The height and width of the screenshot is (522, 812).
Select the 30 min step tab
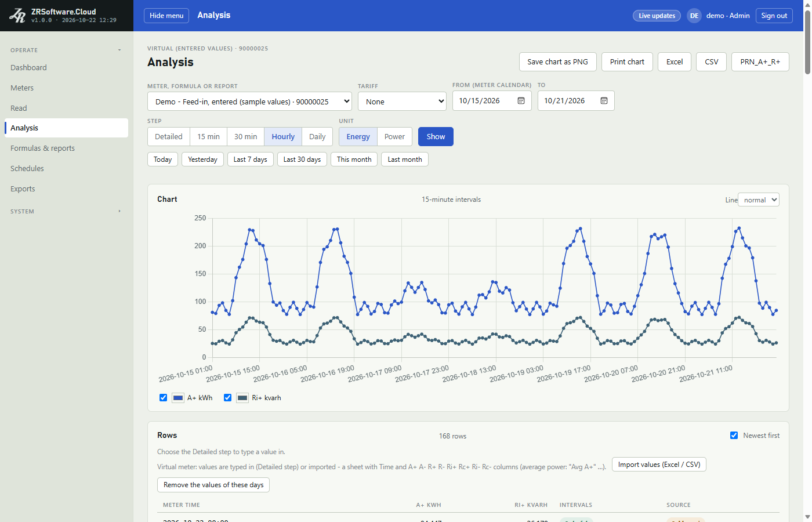click(246, 137)
